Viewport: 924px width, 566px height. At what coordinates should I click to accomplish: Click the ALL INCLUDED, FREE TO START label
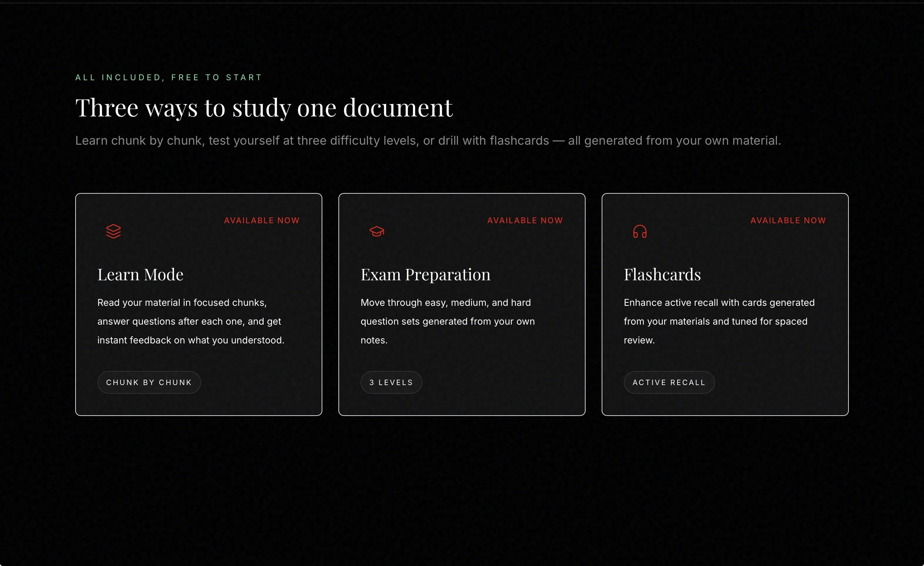click(168, 77)
